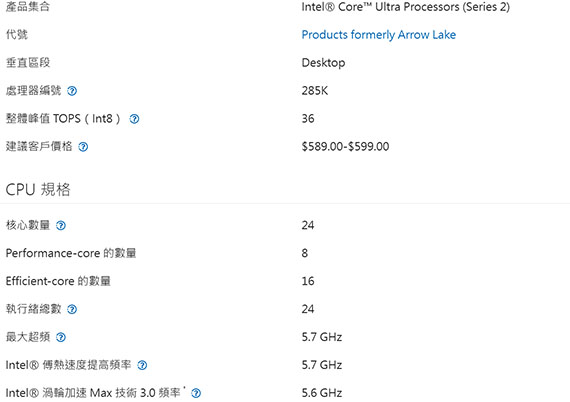Click the 垂直區段 row label
570x402 pixels.
coord(28,63)
